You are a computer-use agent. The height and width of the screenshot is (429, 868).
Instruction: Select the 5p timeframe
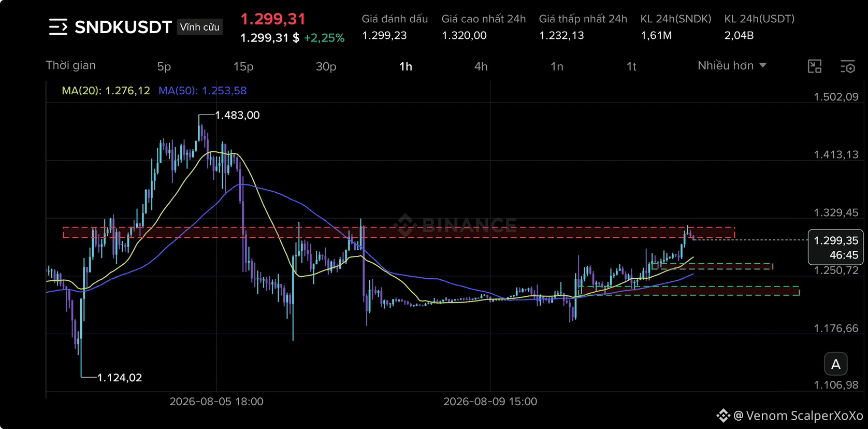[164, 66]
